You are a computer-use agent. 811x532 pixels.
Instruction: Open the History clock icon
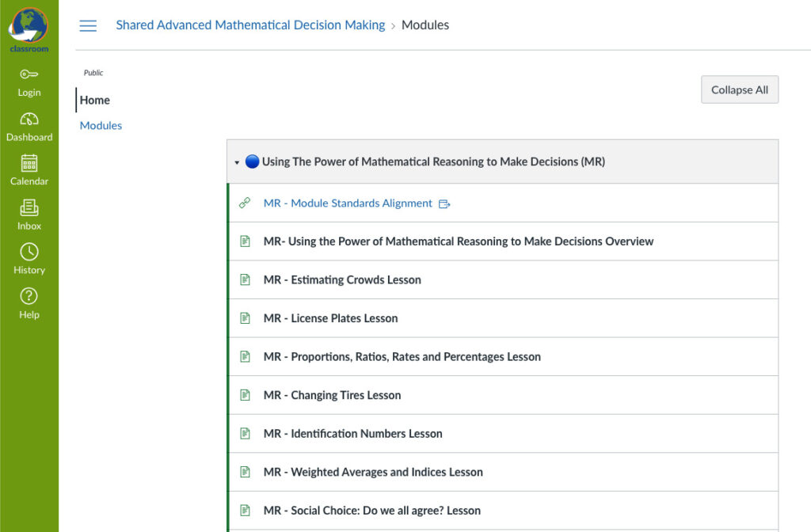point(29,253)
